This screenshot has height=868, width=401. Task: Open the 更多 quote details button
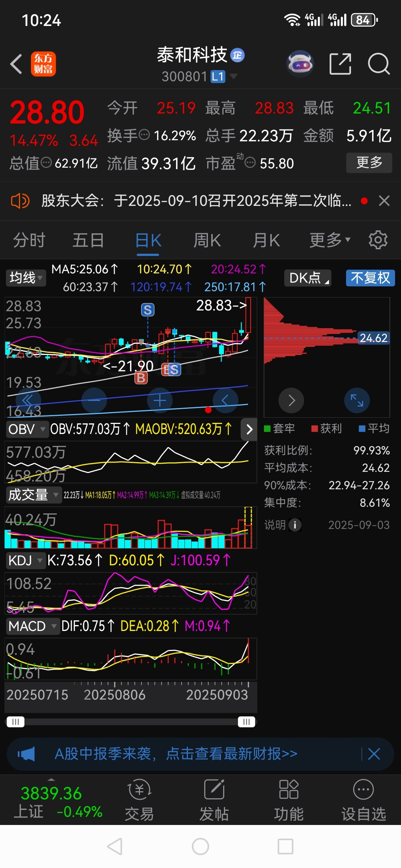click(369, 162)
